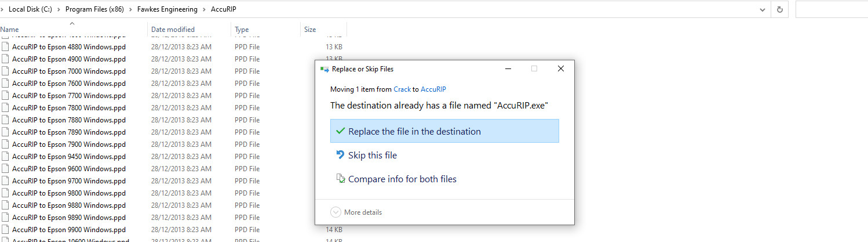Click the Epson 4900 PPD file icon
868x242 pixels.
6,59
